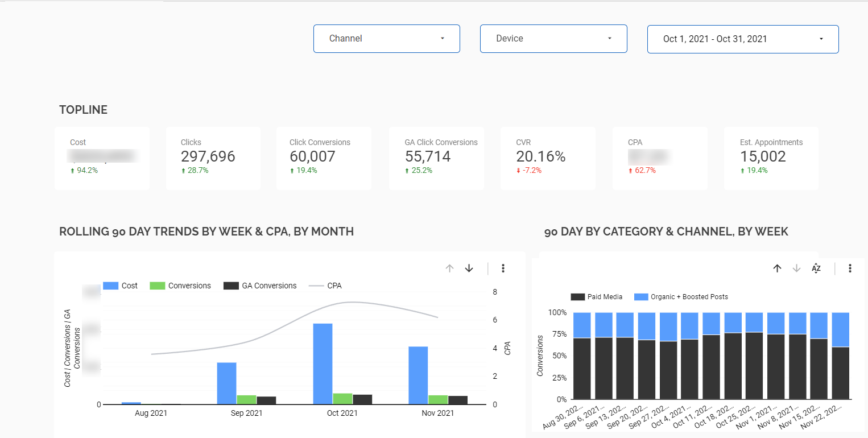Select the GA Click Conversions value 55,714
868x438 pixels.
tap(428, 156)
